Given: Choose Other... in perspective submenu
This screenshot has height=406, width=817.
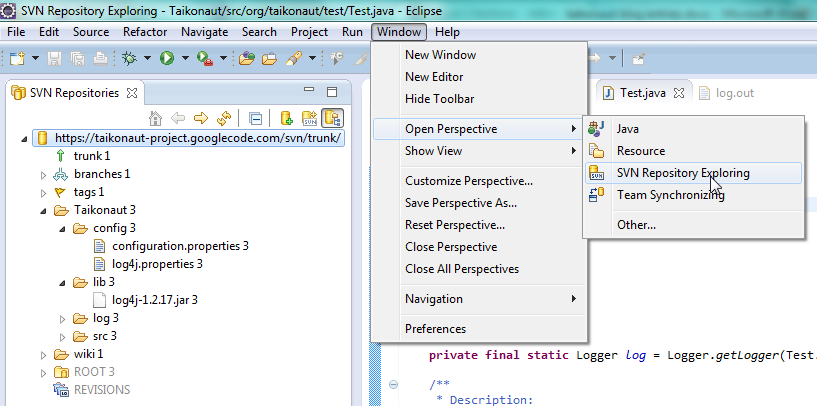Looking at the screenshot, I should click(693, 225).
